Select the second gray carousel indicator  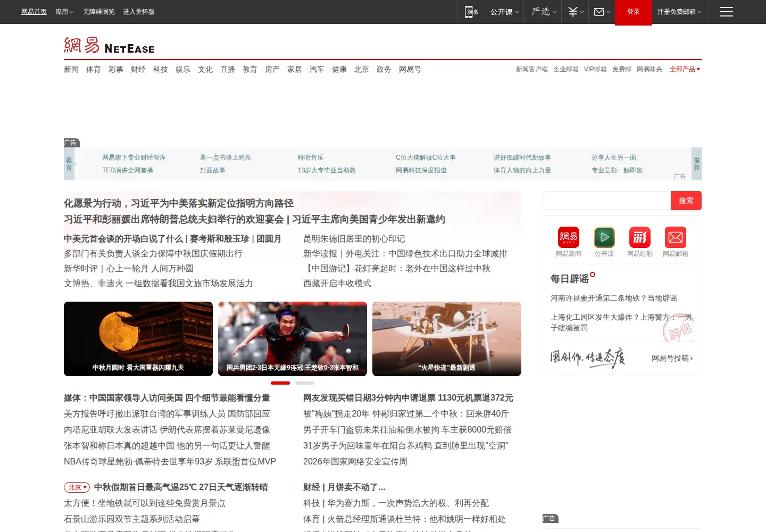pyautogui.click(x=305, y=383)
